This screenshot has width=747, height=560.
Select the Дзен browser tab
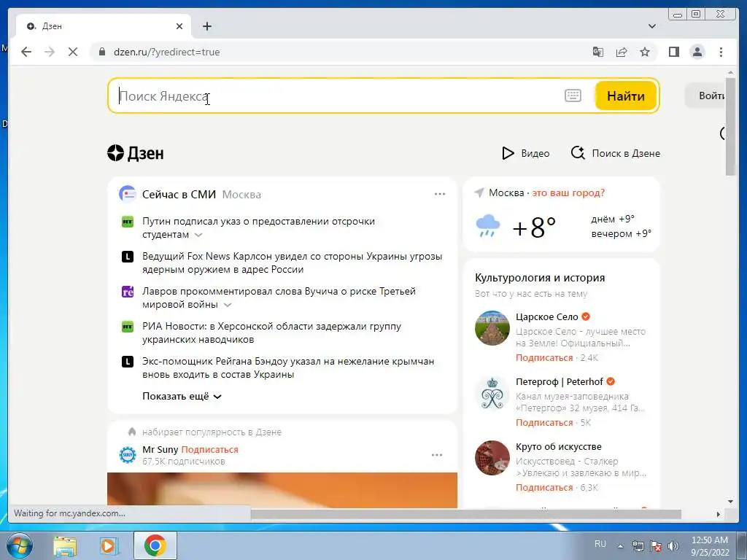pyautogui.click(x=104, y=26)
